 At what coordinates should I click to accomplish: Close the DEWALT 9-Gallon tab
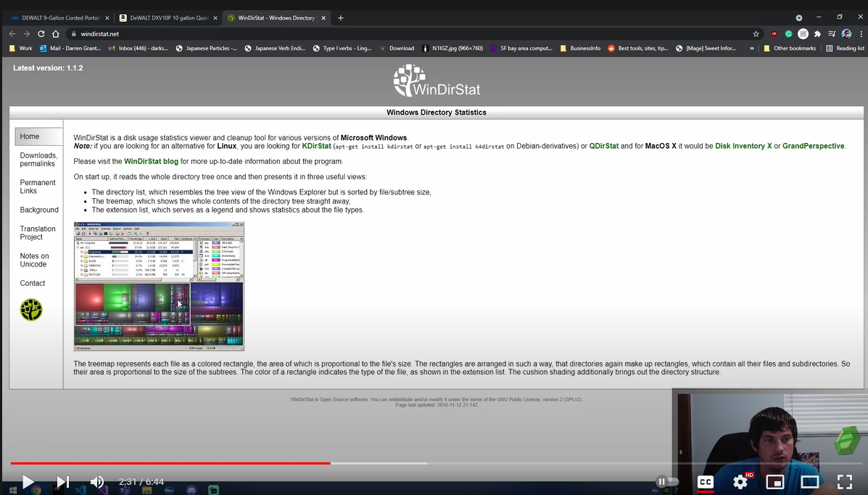click(107, 17)
